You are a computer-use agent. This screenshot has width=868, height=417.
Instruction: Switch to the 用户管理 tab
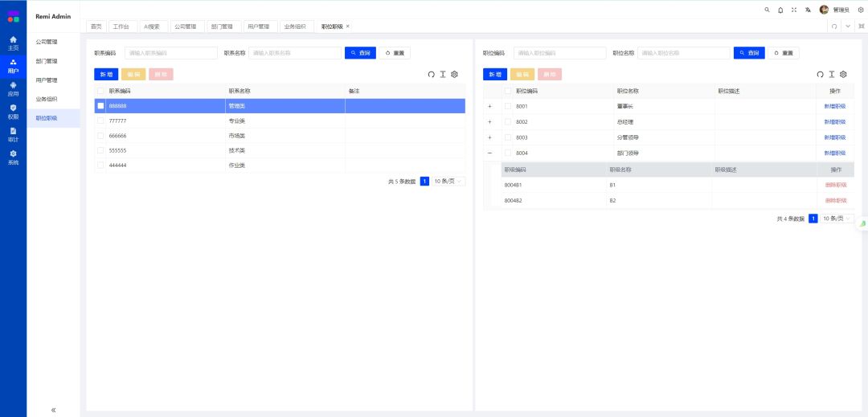tap(258, 27)
